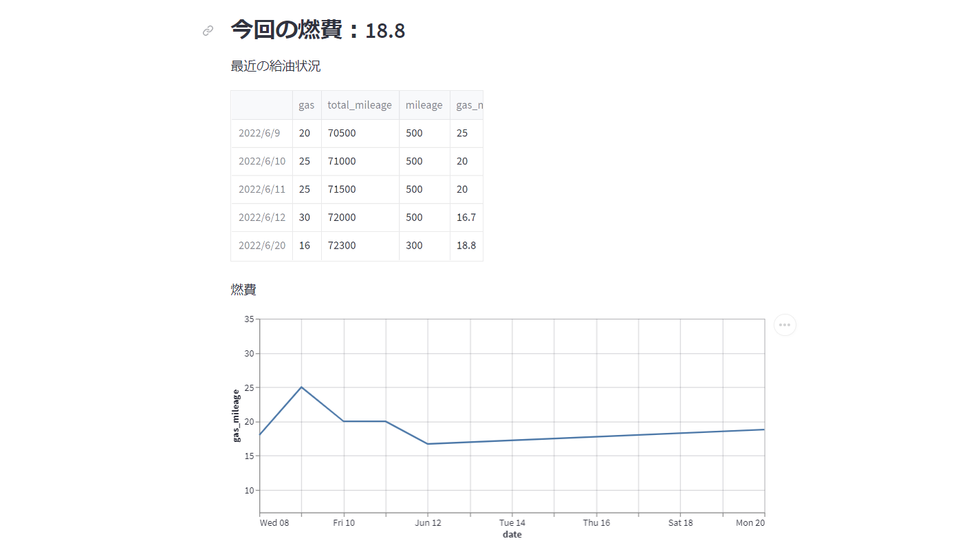This screenshot has width=980, height=552.
Task: Select the total_mileage column header
Action: pos(359,105)
